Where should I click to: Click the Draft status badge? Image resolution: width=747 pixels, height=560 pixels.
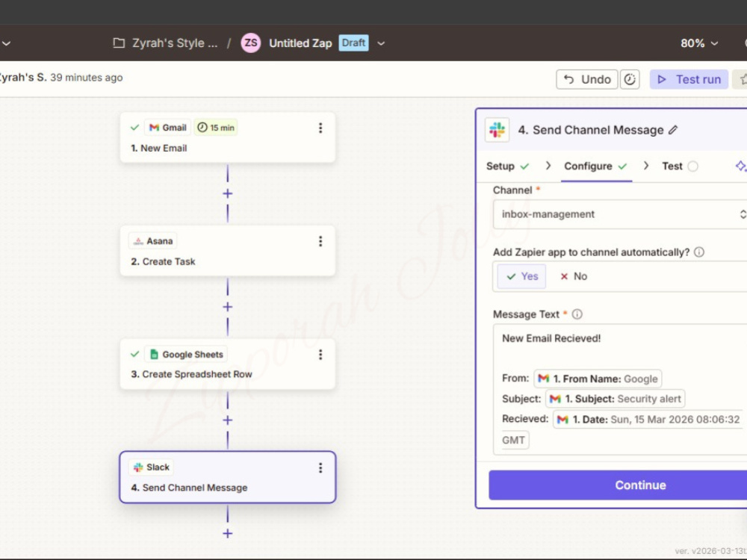[x=353, y=43]
